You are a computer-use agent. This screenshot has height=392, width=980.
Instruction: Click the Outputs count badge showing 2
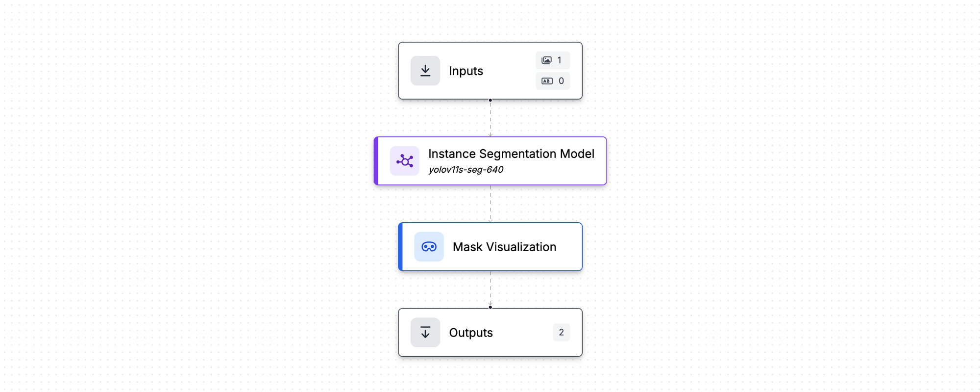point(561,333)
